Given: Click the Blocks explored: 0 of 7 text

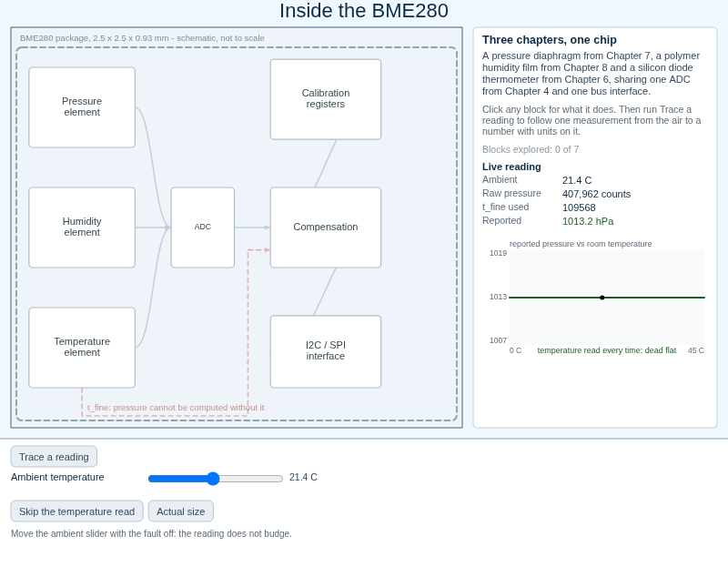Looking at the screenshot, I should point(531,149).
